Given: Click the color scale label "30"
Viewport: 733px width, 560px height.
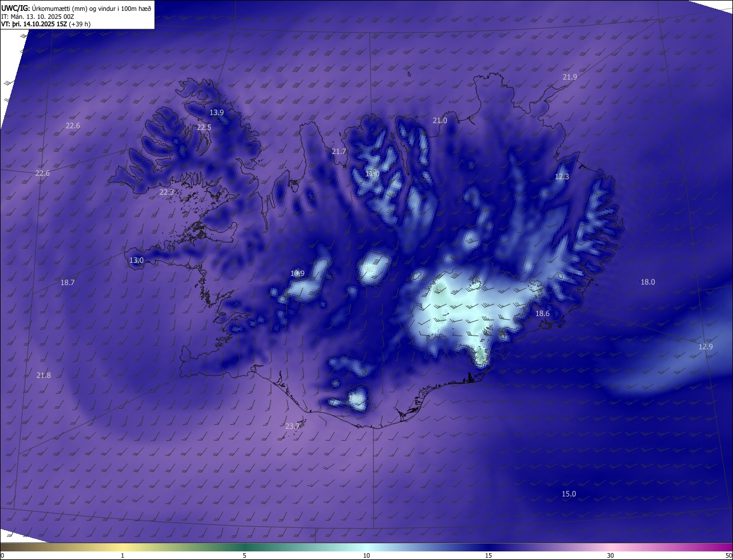Looking at the screenshot, I should pos(610,556).
